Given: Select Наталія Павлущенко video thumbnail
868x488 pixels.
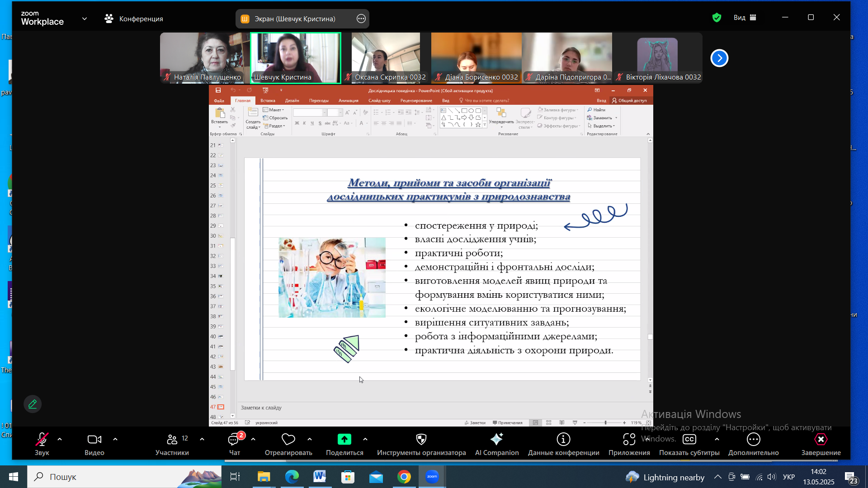Looking at the screenshot, I should pos(205,58).
